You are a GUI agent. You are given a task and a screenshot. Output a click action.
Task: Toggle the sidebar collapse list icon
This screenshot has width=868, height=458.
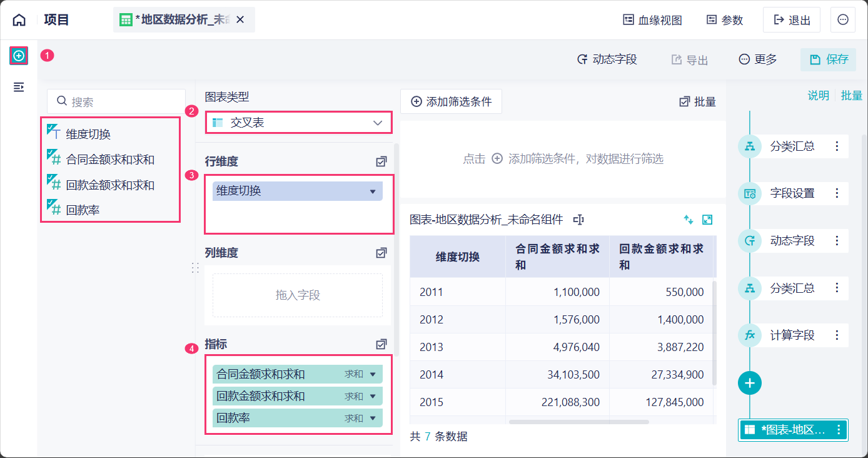point(19,87)
